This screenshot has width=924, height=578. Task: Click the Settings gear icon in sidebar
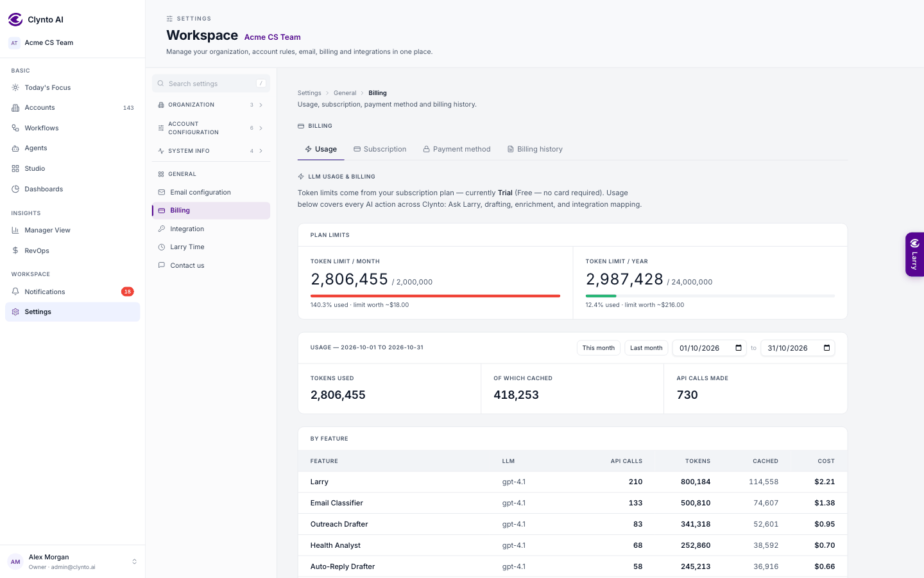(x=15, y=311)
